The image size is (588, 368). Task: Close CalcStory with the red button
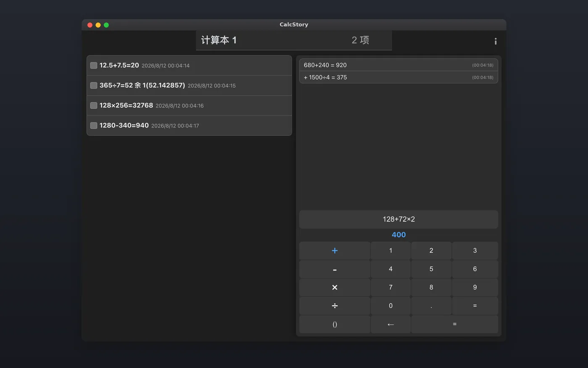90,25
